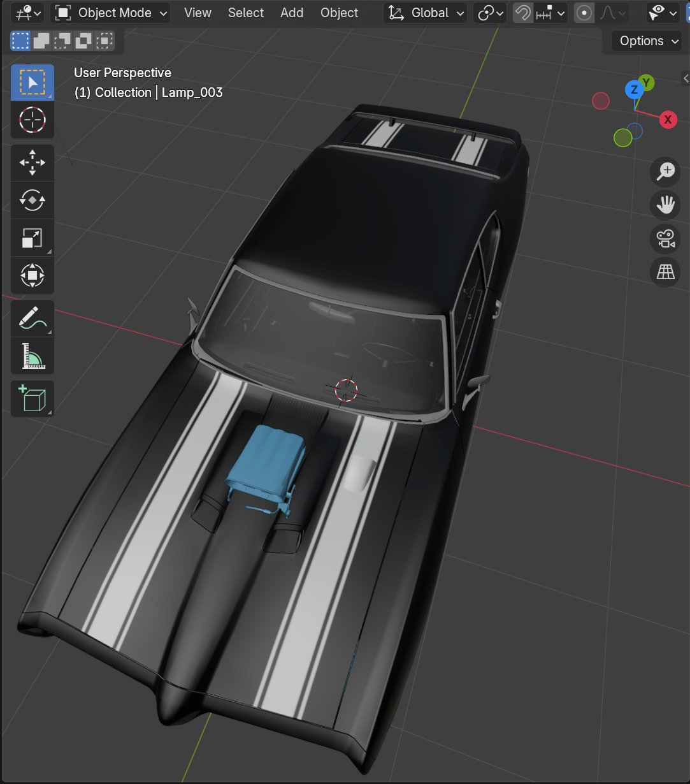Open the Object menu
This screenshot has height=784, width=690.
339,13
